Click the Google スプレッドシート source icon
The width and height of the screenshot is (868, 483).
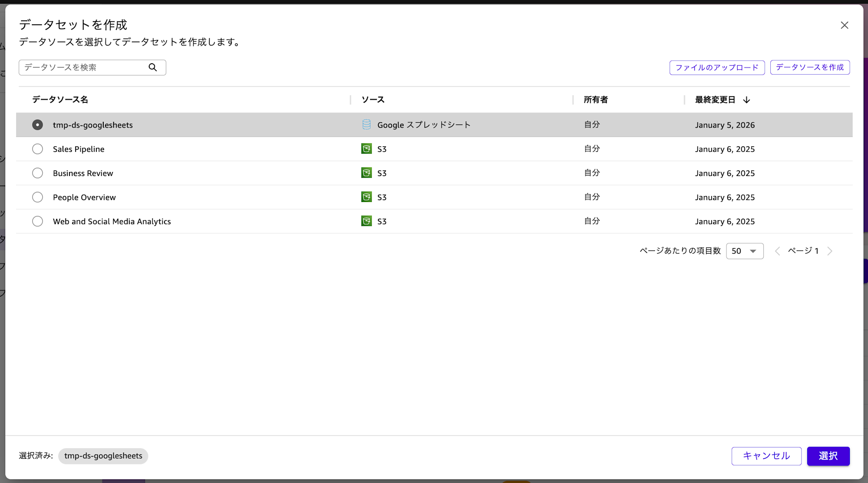(x=366, y=124)
